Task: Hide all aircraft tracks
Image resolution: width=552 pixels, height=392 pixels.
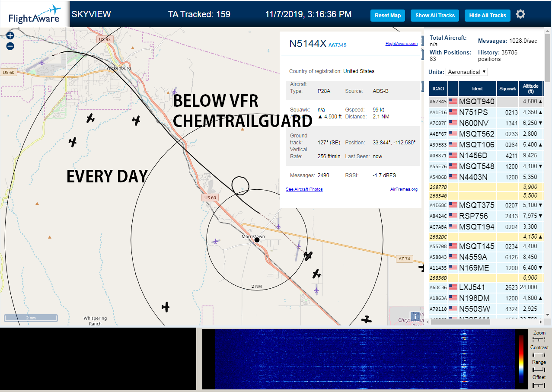Action: click(488, 16)
